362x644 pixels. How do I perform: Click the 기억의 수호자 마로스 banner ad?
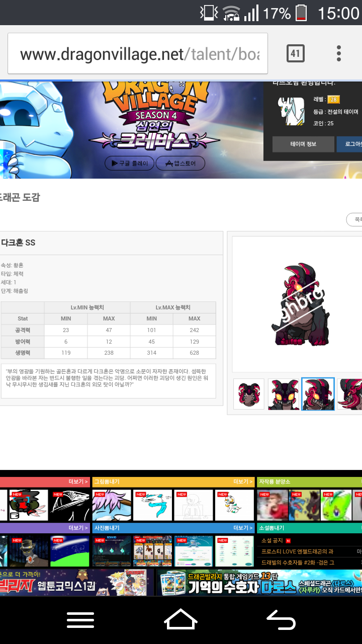pyautogui.click(x=259, y=583)
